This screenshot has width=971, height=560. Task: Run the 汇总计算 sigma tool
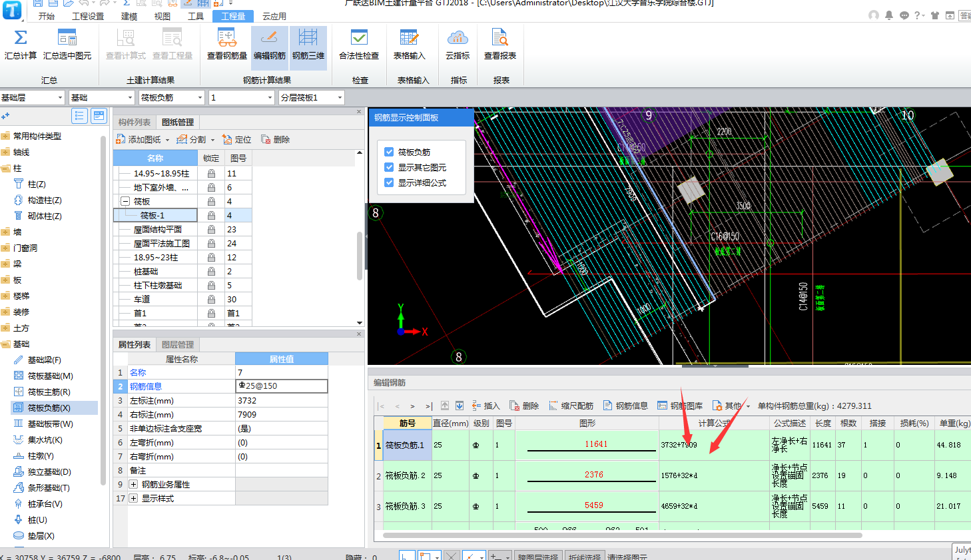pyautogui.click(x=21, y=45)
